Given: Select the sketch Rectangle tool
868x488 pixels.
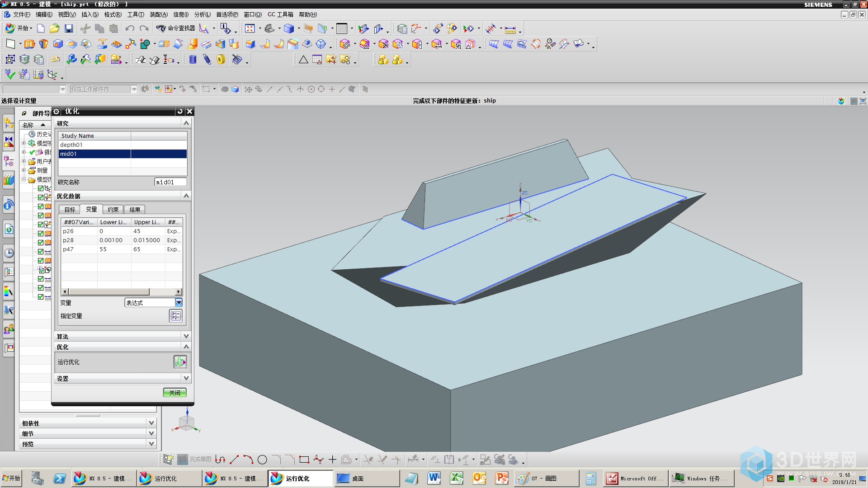Looking at the screenshot, I should [304, 460].
